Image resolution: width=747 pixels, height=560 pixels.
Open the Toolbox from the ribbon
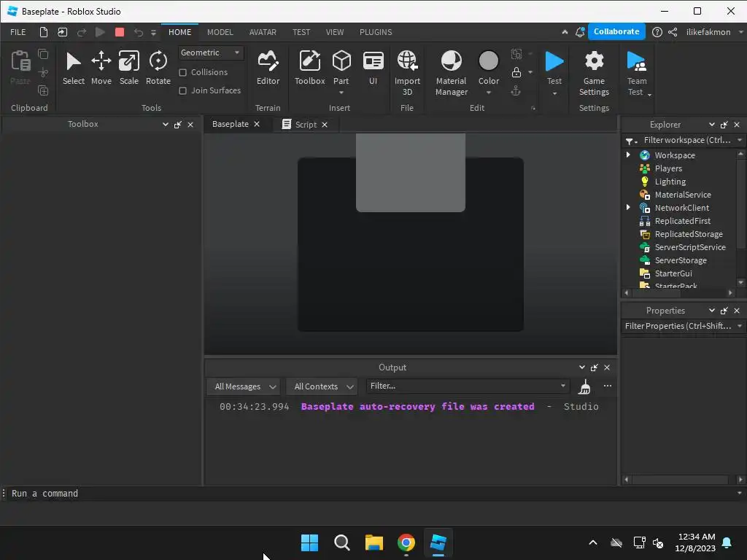tap(309, 69)
